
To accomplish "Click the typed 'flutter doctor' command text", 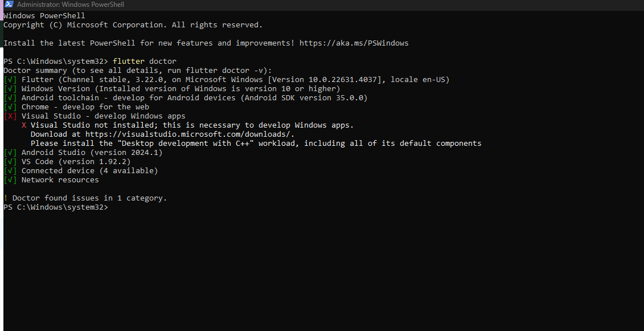I will (x=145, y=62).
